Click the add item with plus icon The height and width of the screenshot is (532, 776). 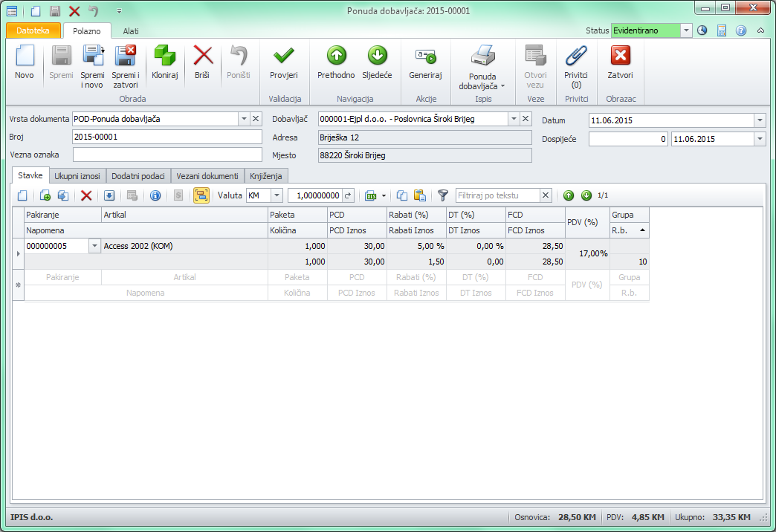[x=45, y=195]
